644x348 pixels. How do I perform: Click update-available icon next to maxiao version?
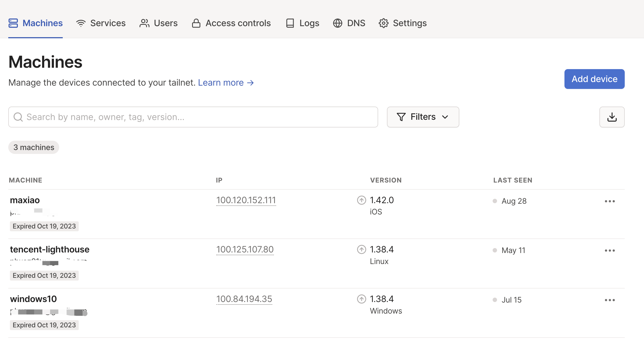click(361, 200)
